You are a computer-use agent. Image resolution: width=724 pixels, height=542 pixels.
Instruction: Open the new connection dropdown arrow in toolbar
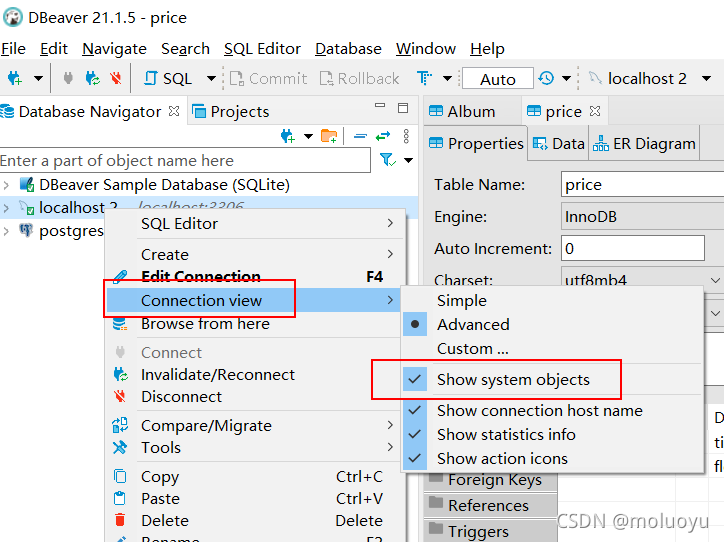click(x=38, y=78)
